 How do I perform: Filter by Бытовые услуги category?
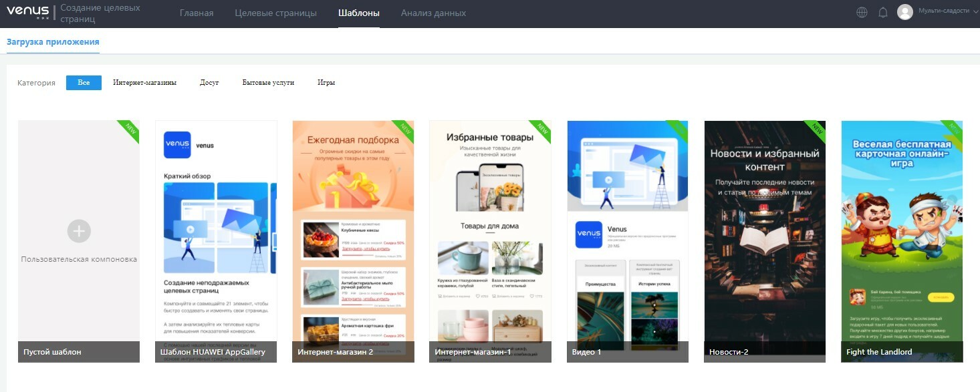pos(268,83)
